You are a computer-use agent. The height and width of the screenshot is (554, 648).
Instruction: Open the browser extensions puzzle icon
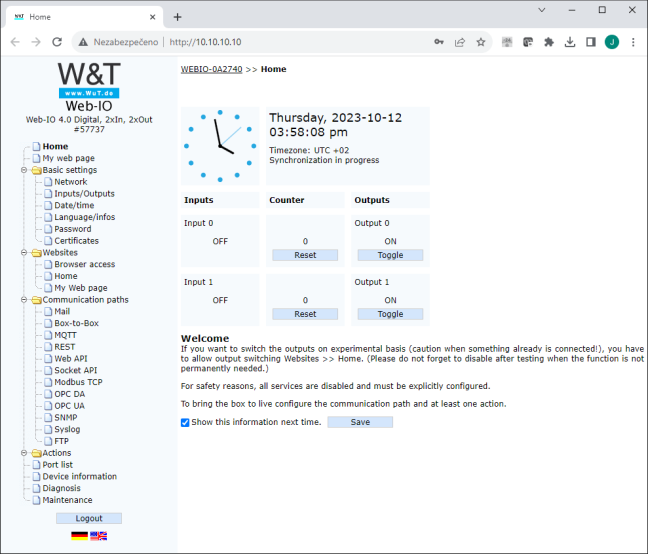click(x=549, y=42)
